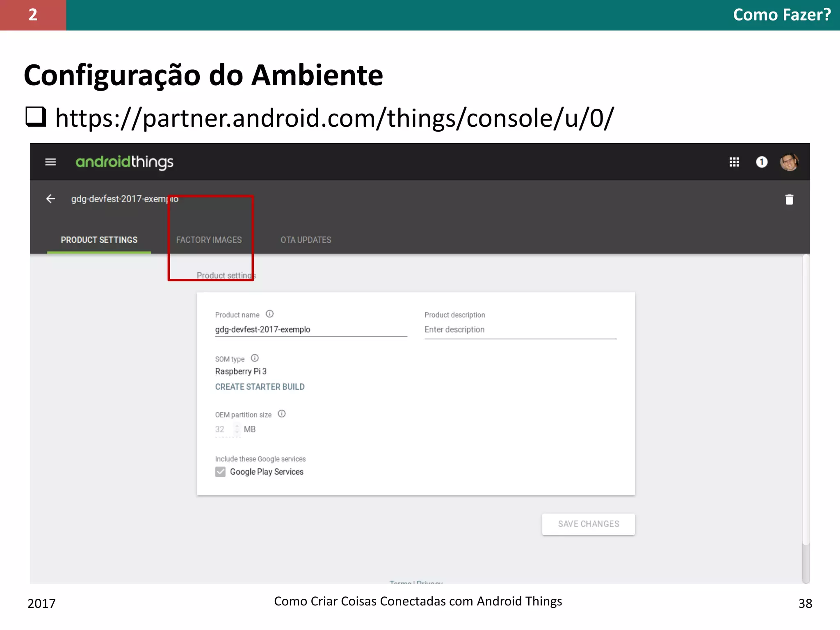Switch to the Factory Images tab
This screenshot has width=840, height=630.
(x=209, y=240)
